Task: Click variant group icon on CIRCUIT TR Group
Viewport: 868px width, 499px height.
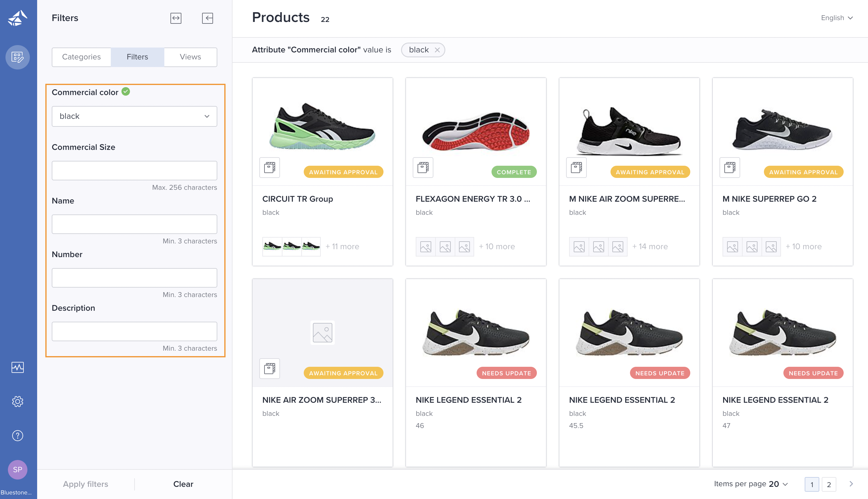Action: click(269, 168)
